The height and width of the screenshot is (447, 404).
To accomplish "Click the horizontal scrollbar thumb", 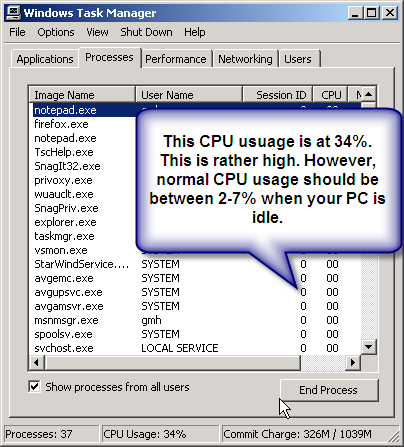I will pyautogui.click(x=172, y=362).
